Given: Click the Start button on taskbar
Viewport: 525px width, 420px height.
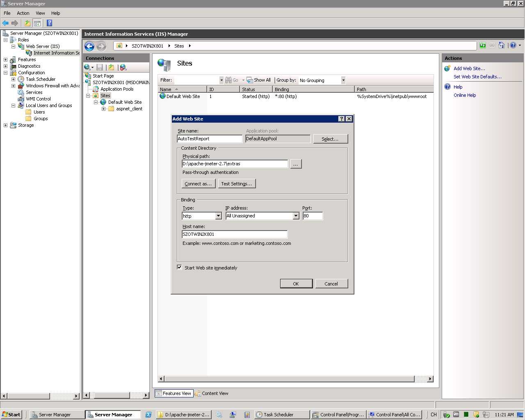Looking at the screenshot, I should click(11, 415).
